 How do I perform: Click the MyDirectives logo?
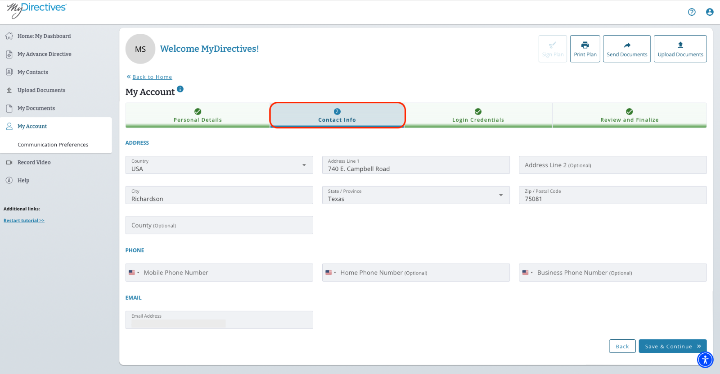pyautogui.click(x=36, y=10)
